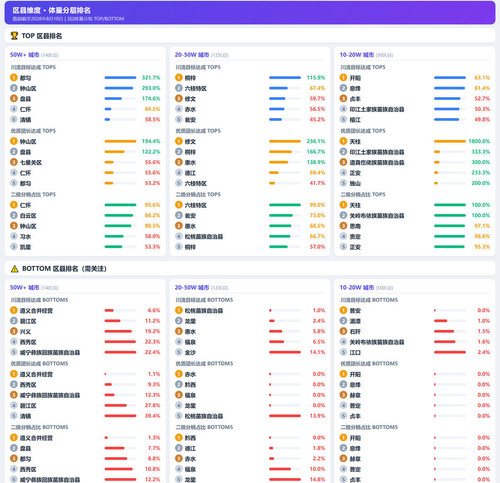Image resolution: width=500 pixels, height=483 pixels.
Task: Click the TOP 区县排名 section heading
Action: click(x=42, y=36)
